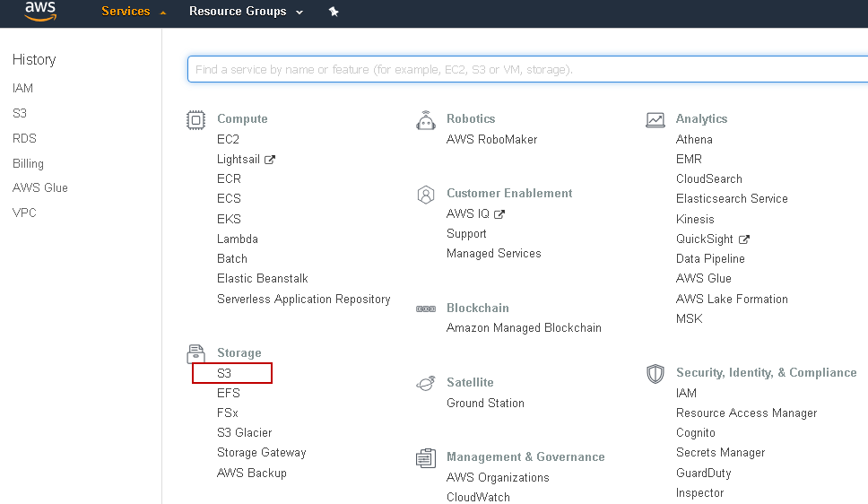Open the EC2 service link
Image resolution: width=868 pixels, height=504 pixels.
[228, 139]
